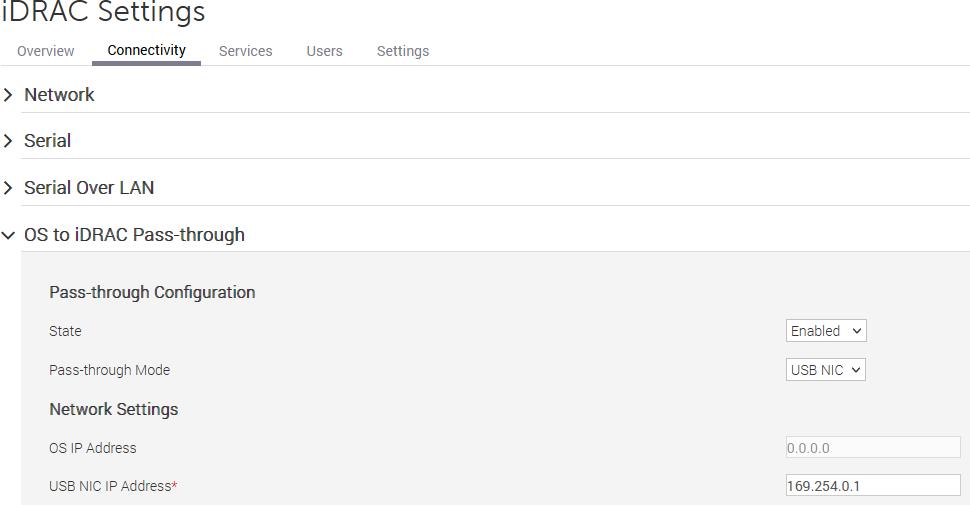The image size is (970, 505).
Task: Open the Services tab
Action: tap(246, 51)
